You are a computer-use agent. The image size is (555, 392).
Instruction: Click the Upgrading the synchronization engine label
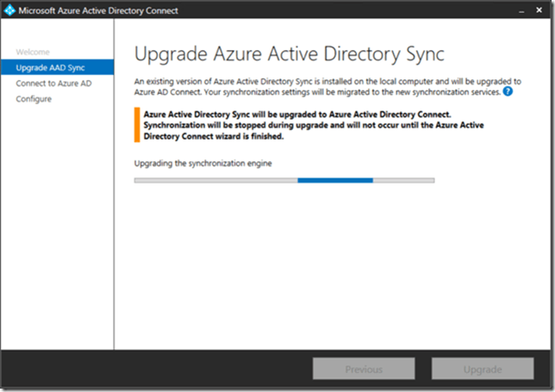[203, 162]
